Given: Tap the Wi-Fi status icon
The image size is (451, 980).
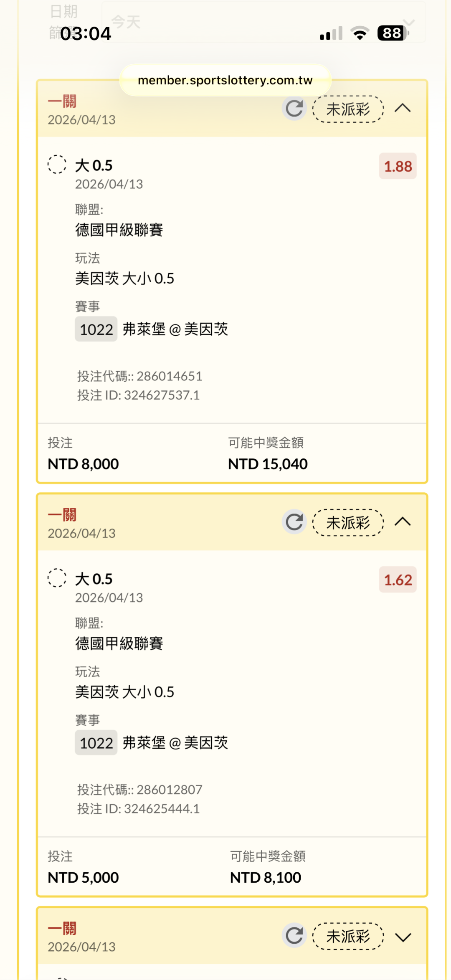Looking at the screenshot, I should point(360,33).
